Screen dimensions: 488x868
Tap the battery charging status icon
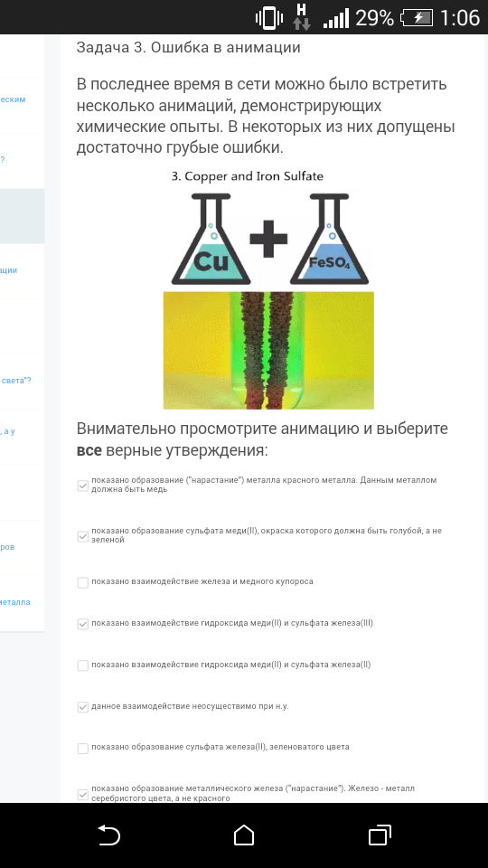418,18
